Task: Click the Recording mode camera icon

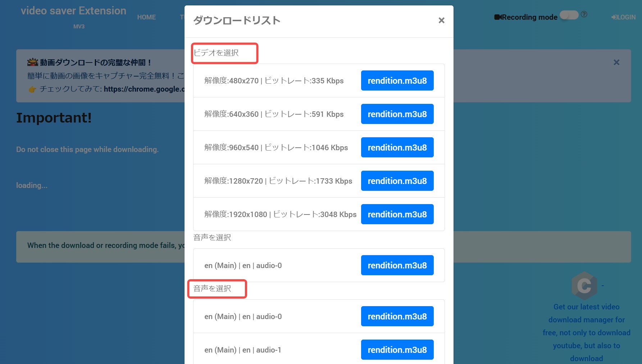Action: pos(498,17)
